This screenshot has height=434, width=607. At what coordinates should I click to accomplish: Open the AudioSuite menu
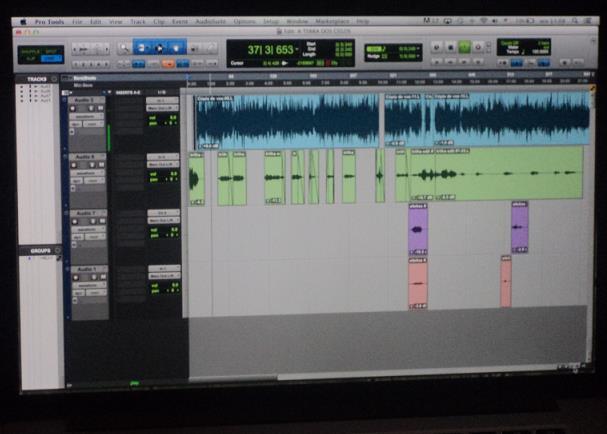[210, 22]
